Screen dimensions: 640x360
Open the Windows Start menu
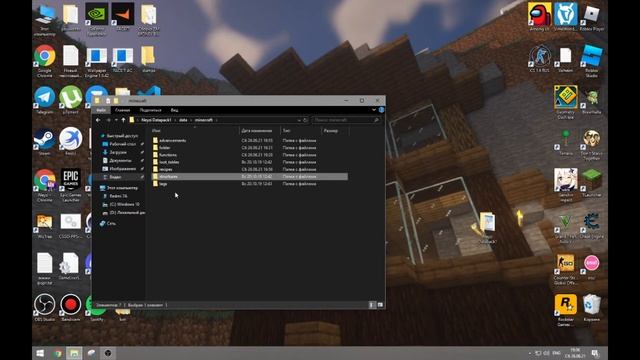click(x=40, y=353)
